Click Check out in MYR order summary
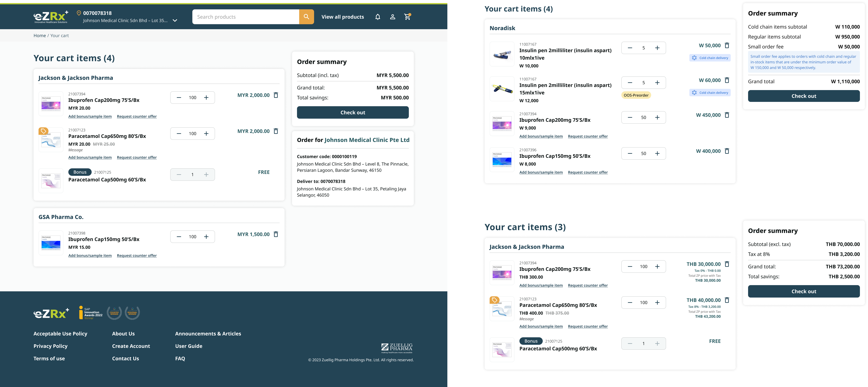 [353, 112]
